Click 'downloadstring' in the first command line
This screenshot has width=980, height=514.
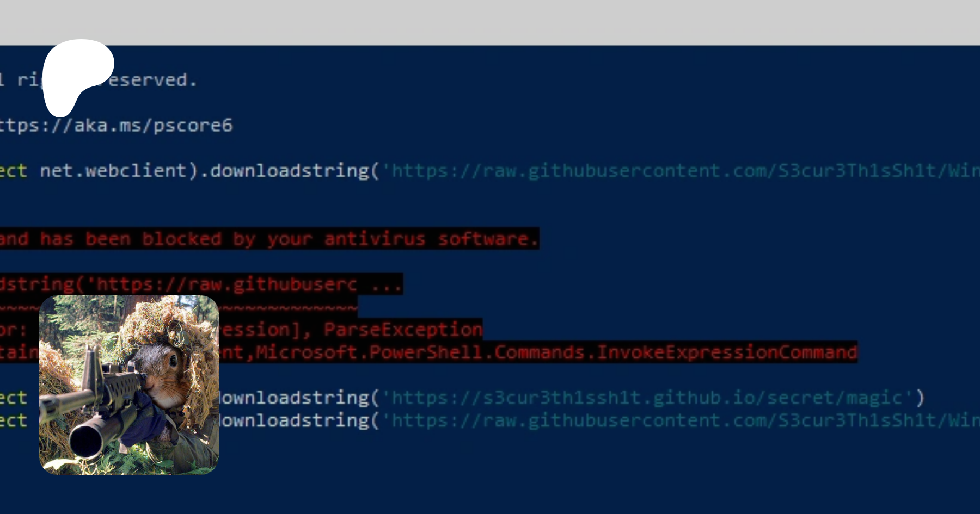(x=289, y=171)
